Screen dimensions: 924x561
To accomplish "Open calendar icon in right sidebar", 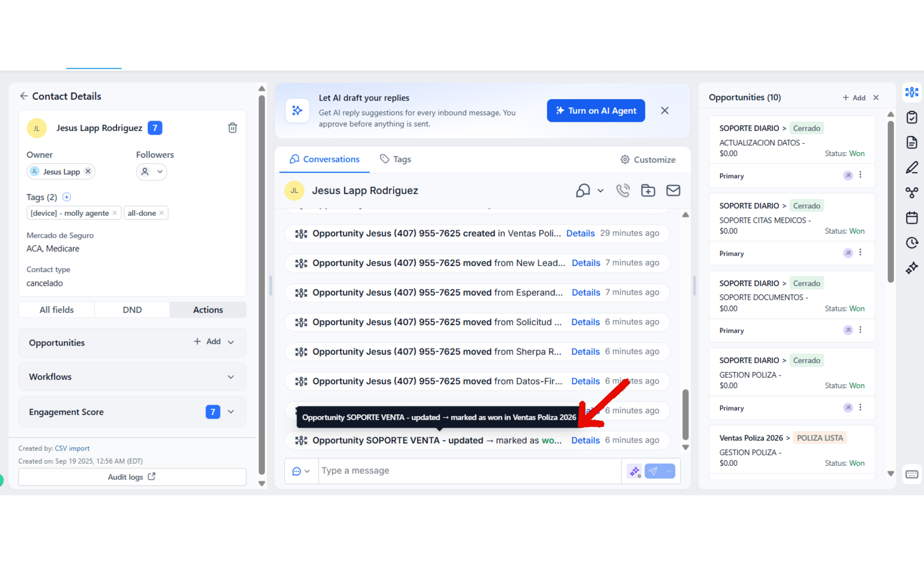I will [x=912, y=218].
